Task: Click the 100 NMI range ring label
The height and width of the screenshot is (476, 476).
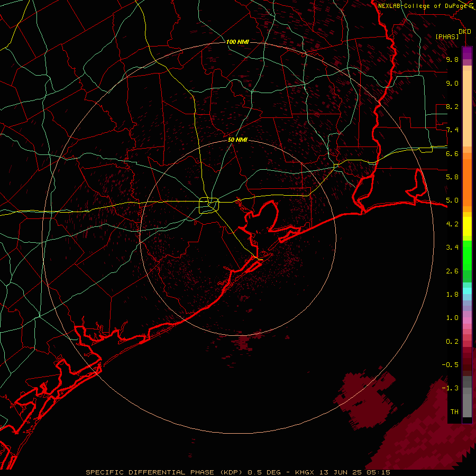Action: (x=237, y=42)
